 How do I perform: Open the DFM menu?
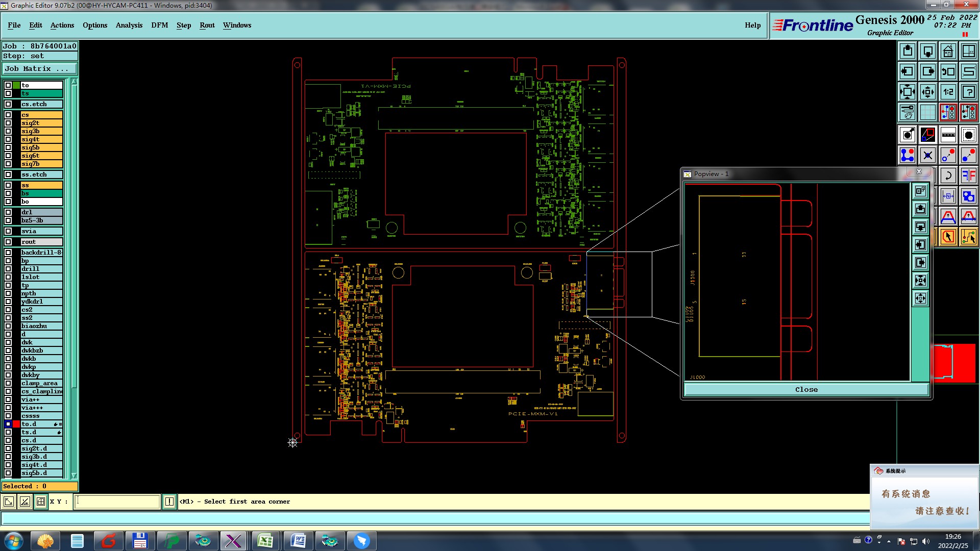[159, 25]
